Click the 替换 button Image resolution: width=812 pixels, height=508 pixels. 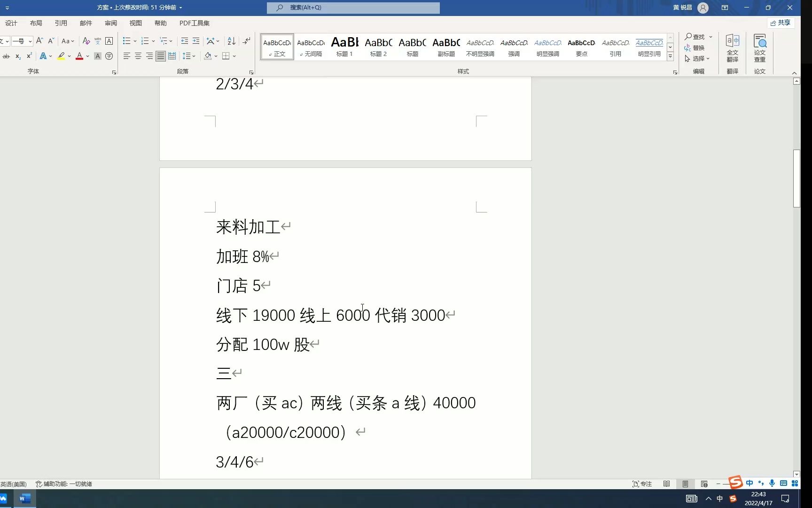(695, 48)
